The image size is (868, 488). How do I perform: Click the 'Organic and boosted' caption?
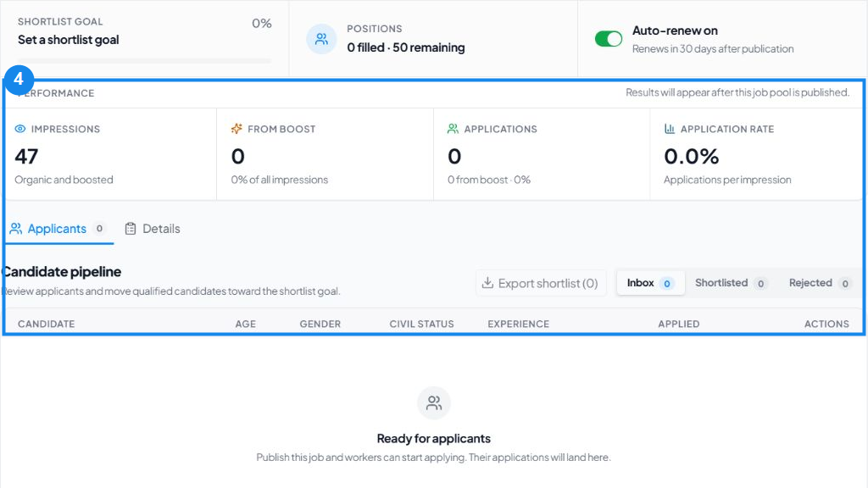pyautogui.click(x=64, y=180)
